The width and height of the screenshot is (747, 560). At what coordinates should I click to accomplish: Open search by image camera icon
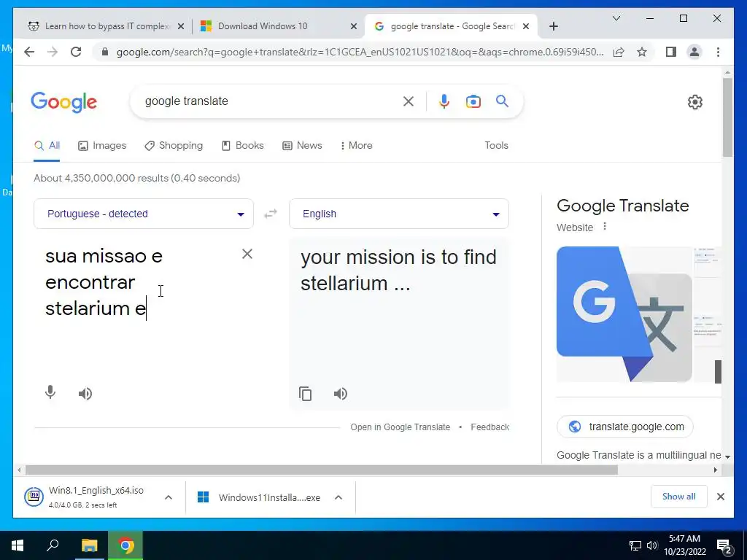click(x=473, y=101)
